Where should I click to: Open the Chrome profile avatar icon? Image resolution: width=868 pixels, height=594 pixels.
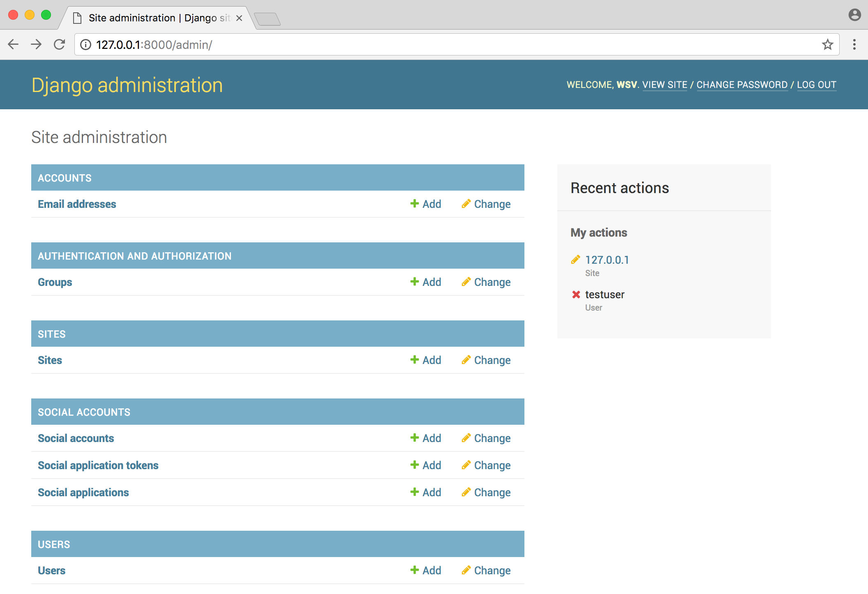point(854,15)
